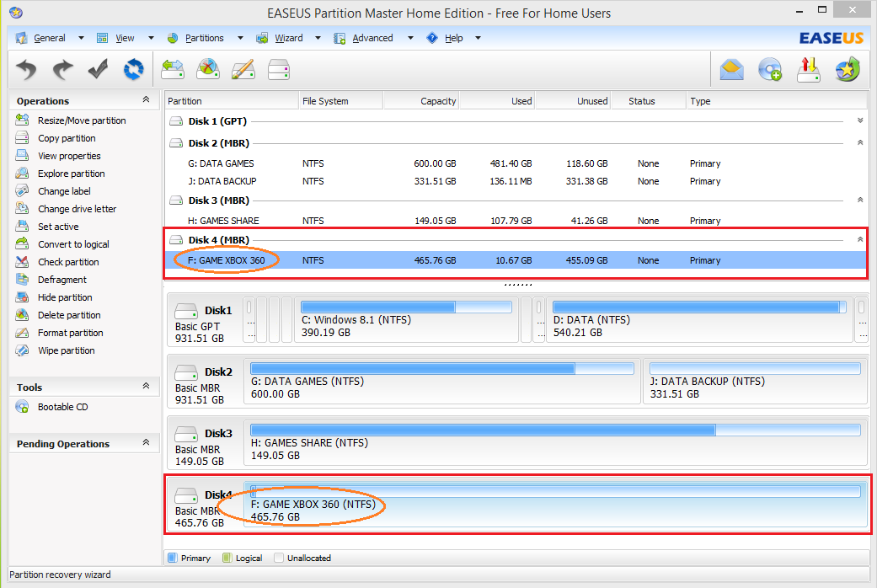Click dropdown arrow next to Partitions
Viewport: 877px width, 588px height.
click(x=240, y=38)
